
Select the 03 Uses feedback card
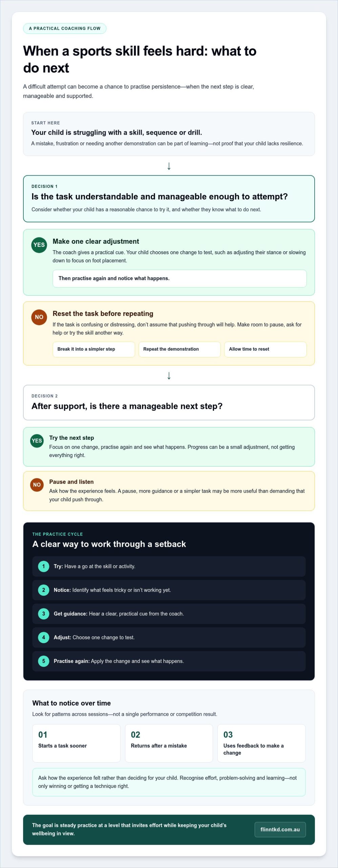pyautogui.click(x=261, y=743)
